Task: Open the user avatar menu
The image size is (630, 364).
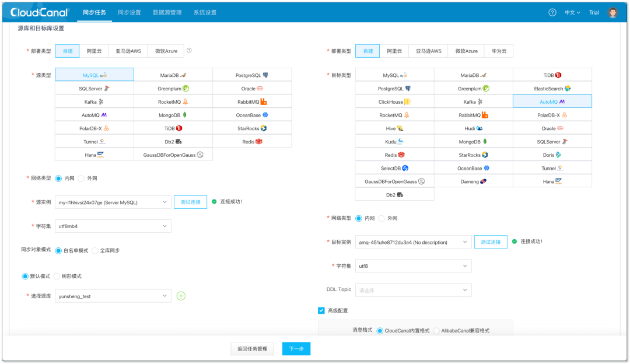Action: click(x=612, y=12)
